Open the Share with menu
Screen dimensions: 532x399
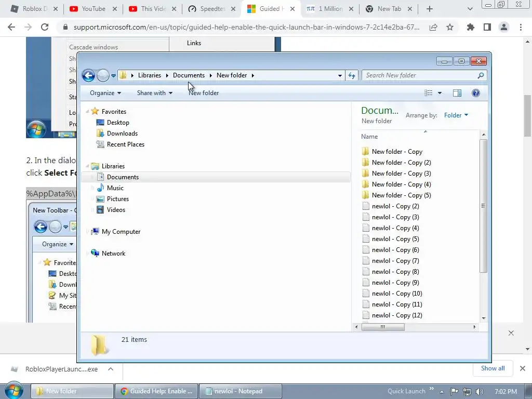click(155, 93)
